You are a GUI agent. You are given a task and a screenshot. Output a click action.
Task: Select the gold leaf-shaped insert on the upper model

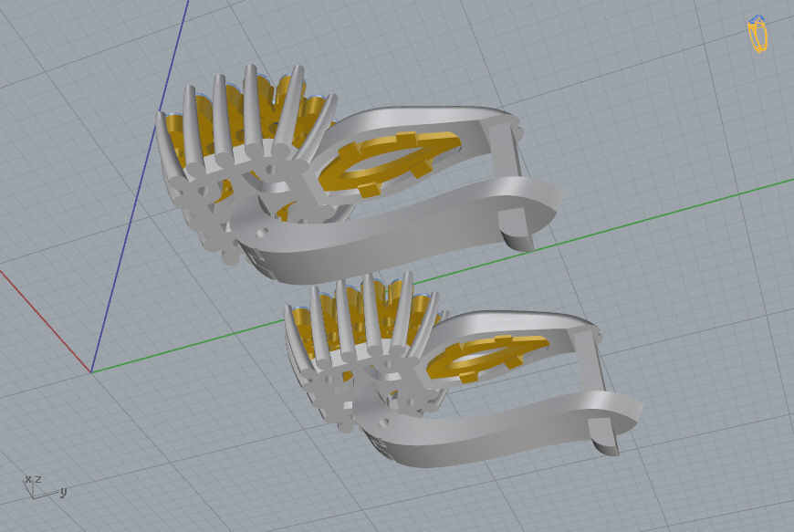pyautogui.click(x=389, y=163)
